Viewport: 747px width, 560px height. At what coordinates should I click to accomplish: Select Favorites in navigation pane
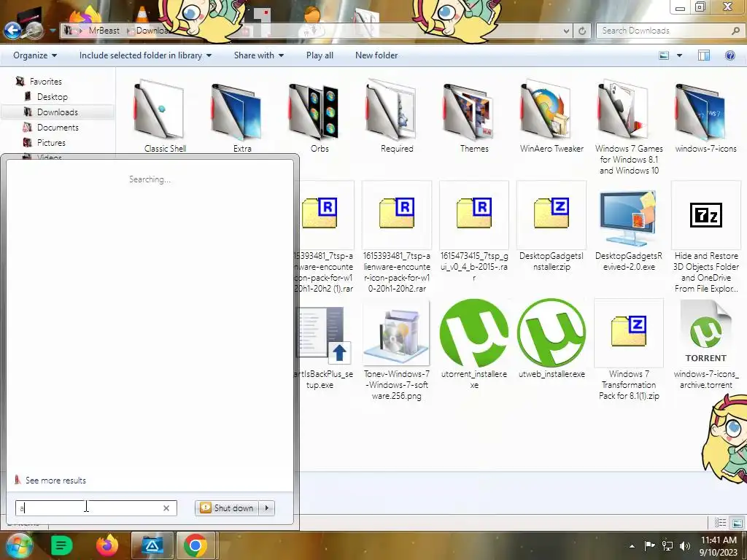(45, 82)
